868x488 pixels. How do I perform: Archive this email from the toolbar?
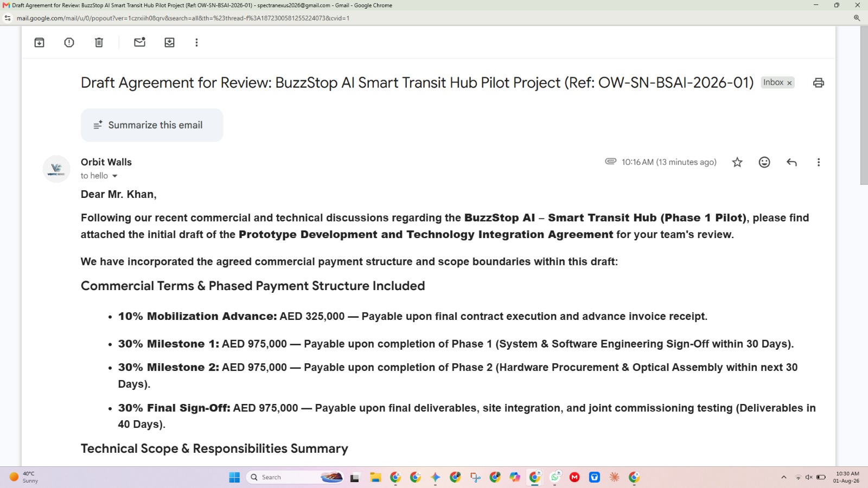coord(40,42)
